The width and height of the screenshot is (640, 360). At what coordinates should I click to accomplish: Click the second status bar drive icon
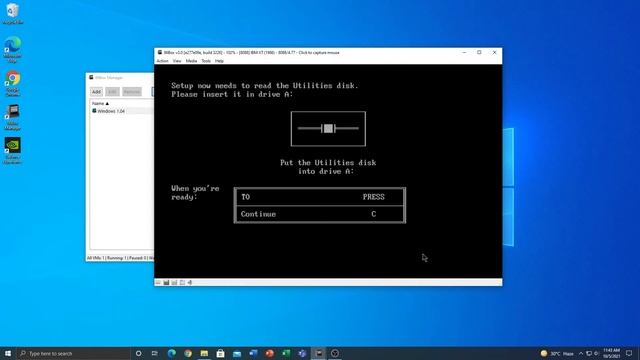[x=166, y=282]
